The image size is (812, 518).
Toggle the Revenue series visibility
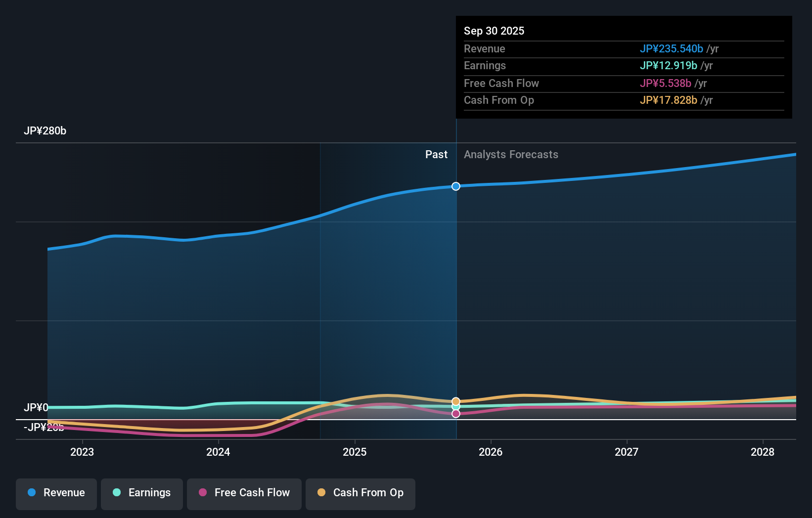(x=56, y=494)
